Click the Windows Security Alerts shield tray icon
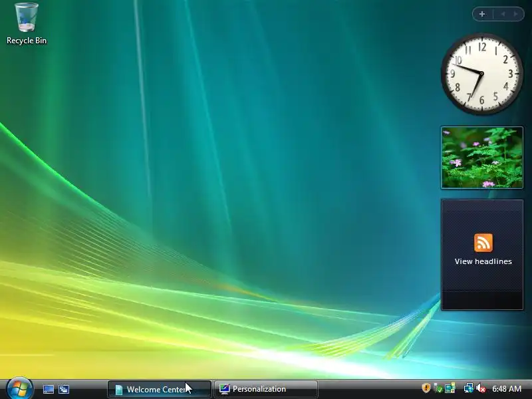This screenshot has height=399, width=532. [426, 388]
